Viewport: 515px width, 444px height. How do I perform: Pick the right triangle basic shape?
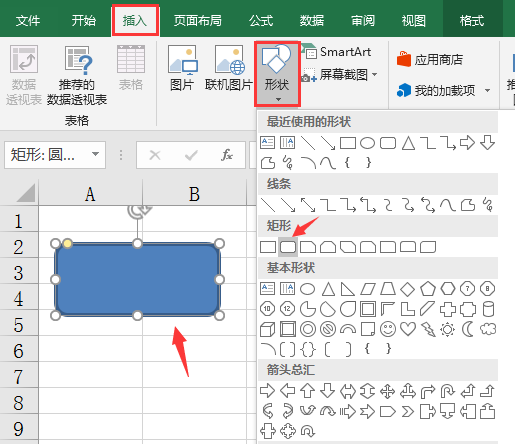point(347,289)
